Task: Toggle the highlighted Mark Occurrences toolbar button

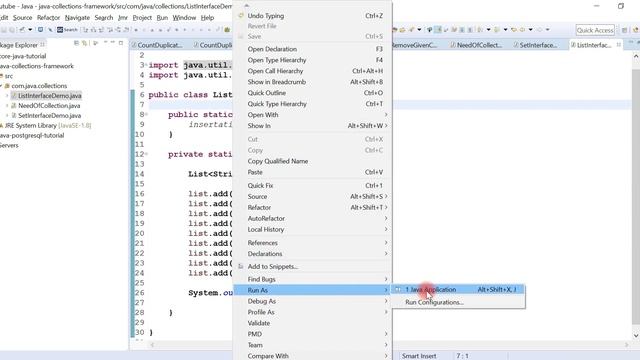Action: tap(438, 29)
